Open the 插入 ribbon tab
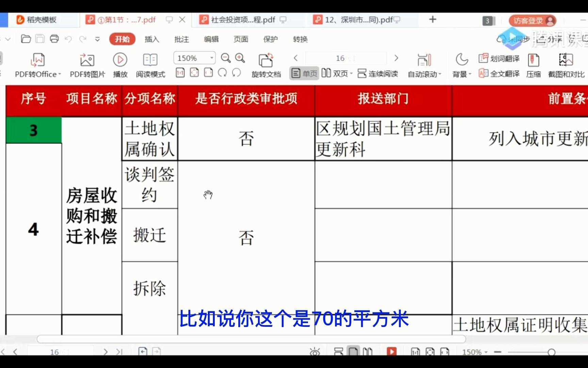Image resolution: width=588 pixels, height=368 pixels. click(152, 39)
